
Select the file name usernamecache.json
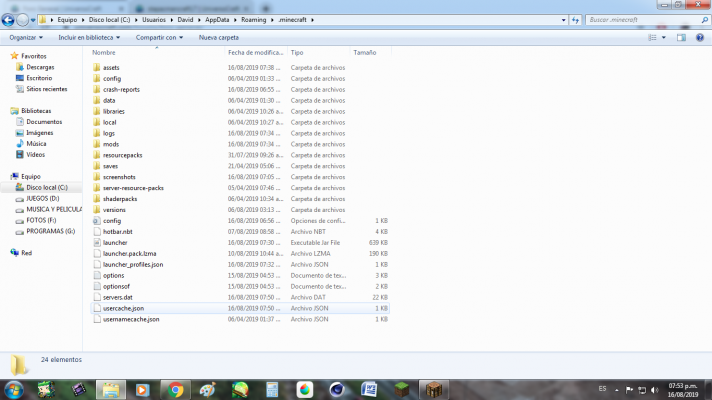tap(131, 319)
